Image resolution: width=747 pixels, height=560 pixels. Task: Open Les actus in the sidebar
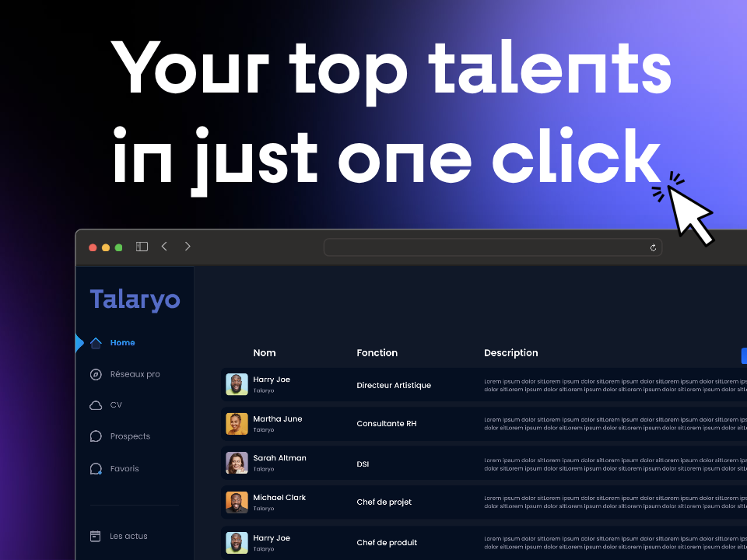(x=128, y=536)
